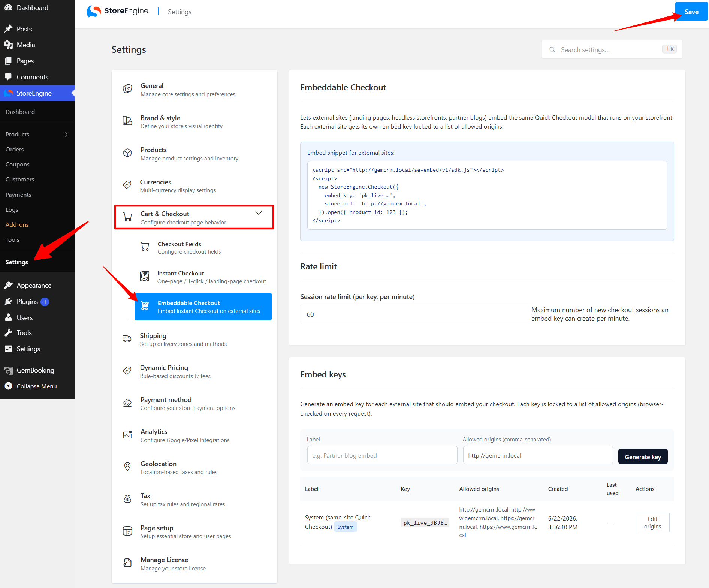Click the Search settings field

point(612,49)
